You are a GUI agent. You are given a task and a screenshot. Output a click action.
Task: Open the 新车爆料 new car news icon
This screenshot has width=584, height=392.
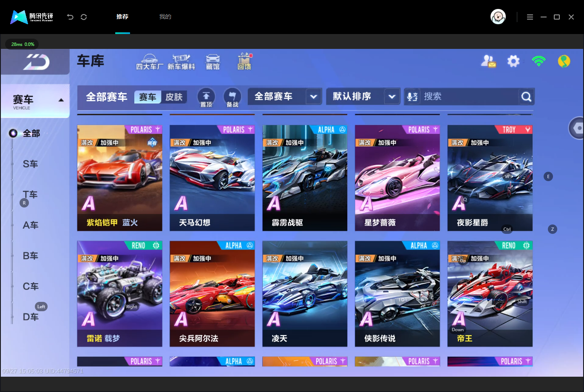coord(181,62)
